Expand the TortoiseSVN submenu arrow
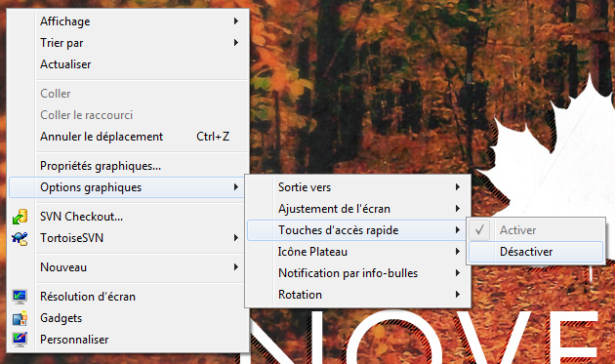This screenshot has height=364, width=615. pos(235,238)
